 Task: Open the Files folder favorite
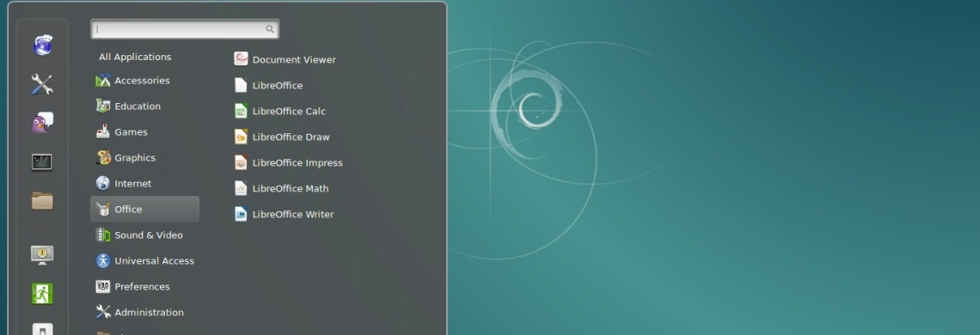(42, 201)
